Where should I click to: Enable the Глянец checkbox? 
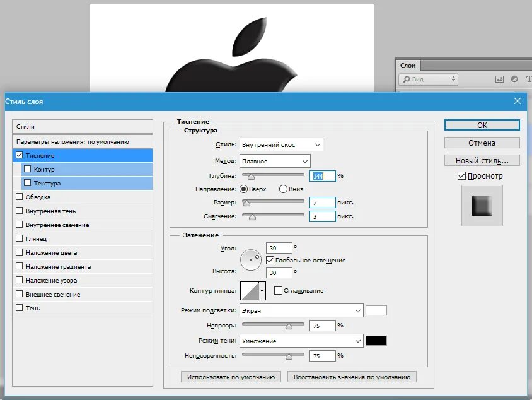pos(20,238)
